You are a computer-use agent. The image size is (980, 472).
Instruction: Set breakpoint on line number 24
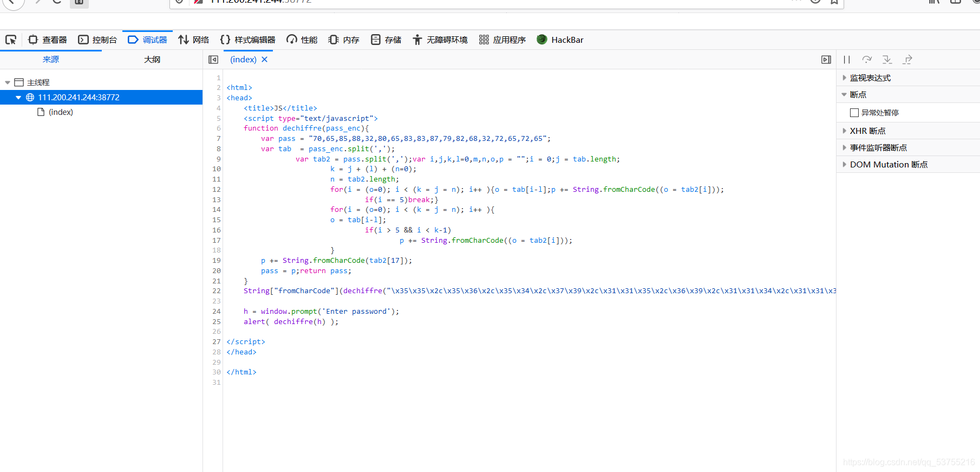[217, 312]
